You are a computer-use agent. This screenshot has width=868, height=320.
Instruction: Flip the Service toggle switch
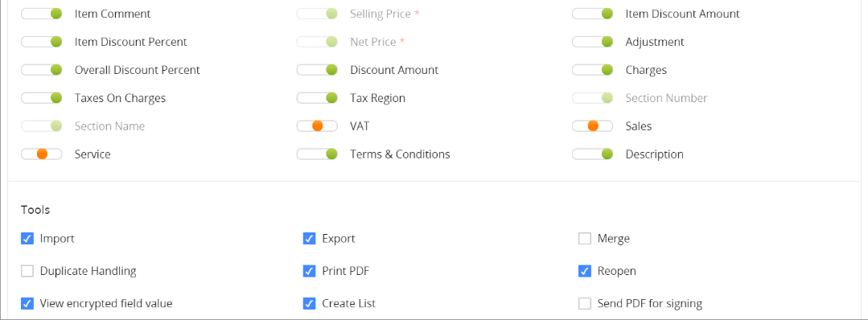tap(42, 154)
